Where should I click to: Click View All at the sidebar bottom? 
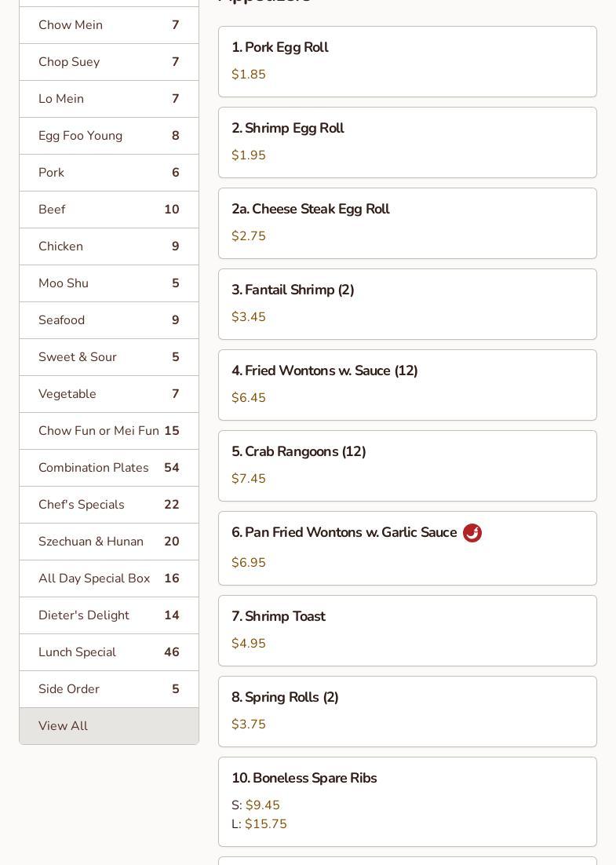point(108,726)
